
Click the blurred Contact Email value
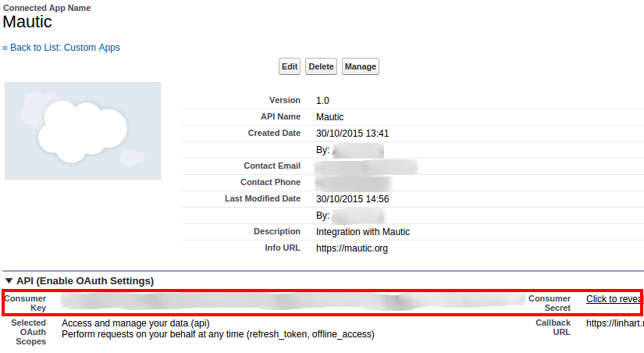click(x=365, y=166)
